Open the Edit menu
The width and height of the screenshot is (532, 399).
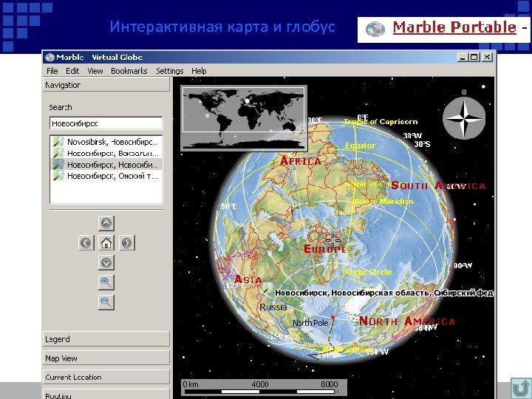click(x=72, y=71)
